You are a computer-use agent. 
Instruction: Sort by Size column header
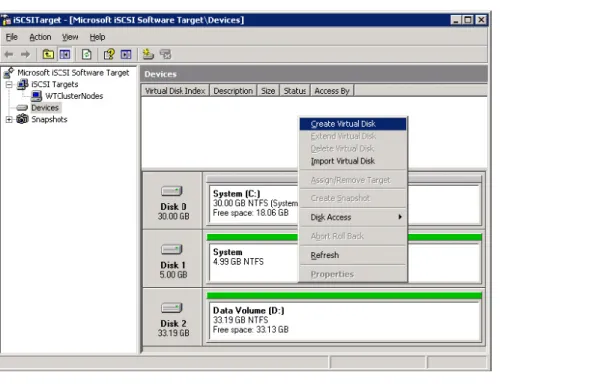click(268, 91)
